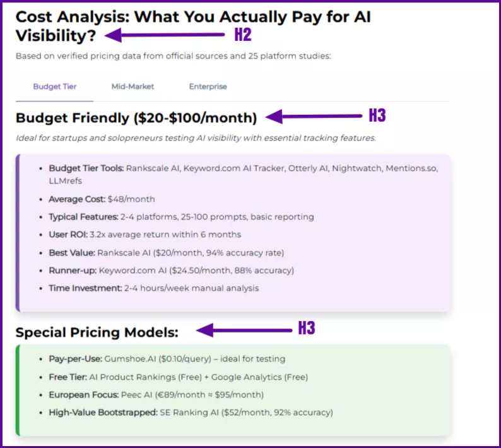Image resolution: width=501 pixels, height=448 pixels.
Task: Click the Pay-per-Use Gumshoe.AI item
Action: (x=167, y=358)
